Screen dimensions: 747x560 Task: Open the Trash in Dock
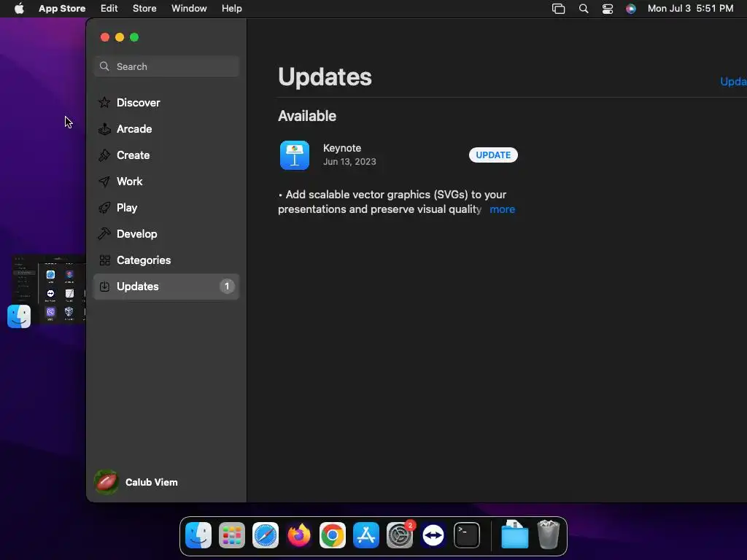[549, 535]
